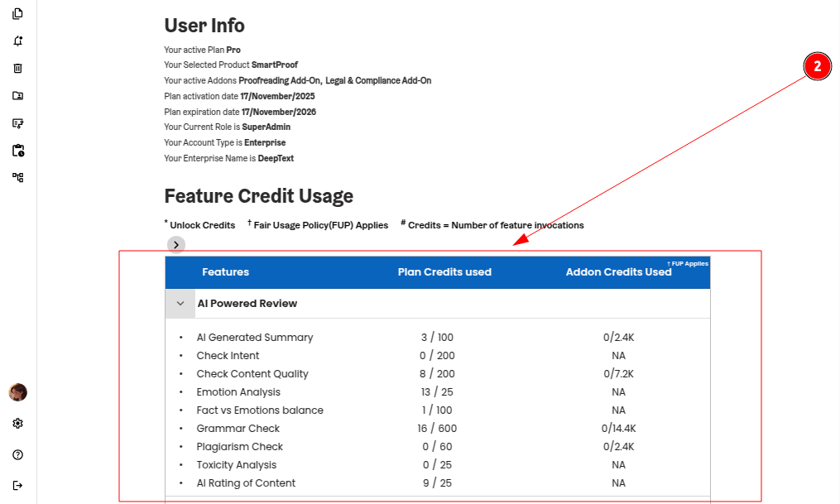Screen dimensions: 840x504
Task: Collapse the AI Powered Review section
Action: pos(180,304)
